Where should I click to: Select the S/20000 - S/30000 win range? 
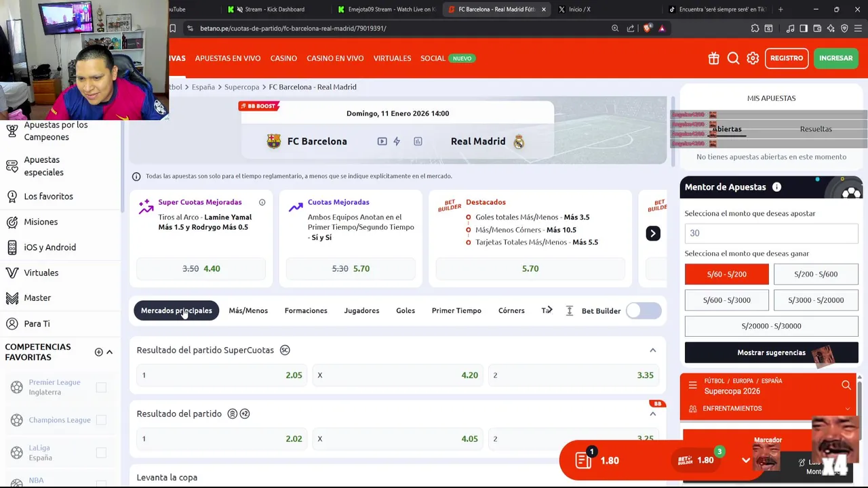[x=771, y=325]
